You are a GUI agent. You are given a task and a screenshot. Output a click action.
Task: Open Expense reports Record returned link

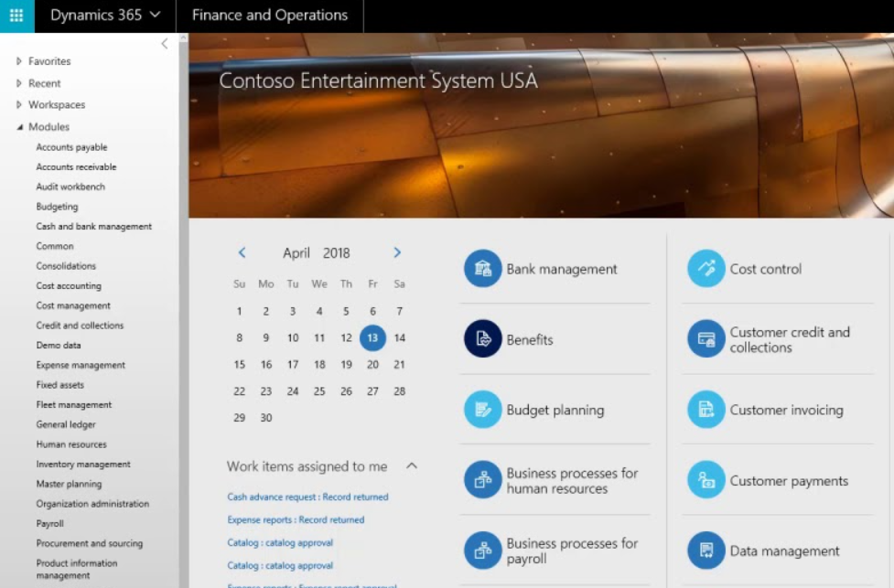pos(296,519)
